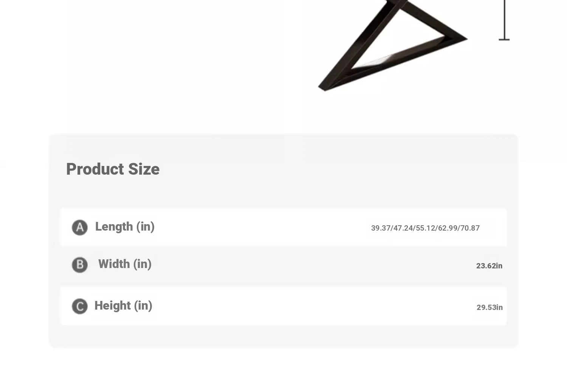This screenshot has width=567, height=392.
Task: Select the Height (in) label
Action: pos(123,305)
